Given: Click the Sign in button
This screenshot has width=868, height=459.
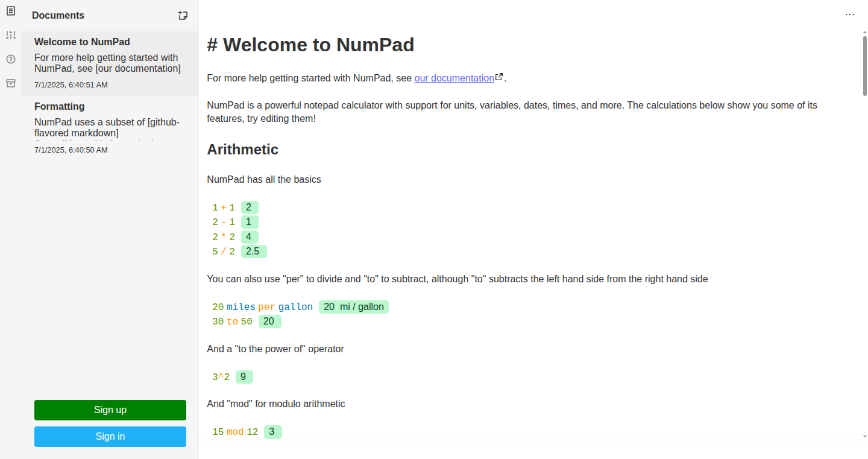Looking at the screenshot, I should pyautogui.click(x=110, y=437).
